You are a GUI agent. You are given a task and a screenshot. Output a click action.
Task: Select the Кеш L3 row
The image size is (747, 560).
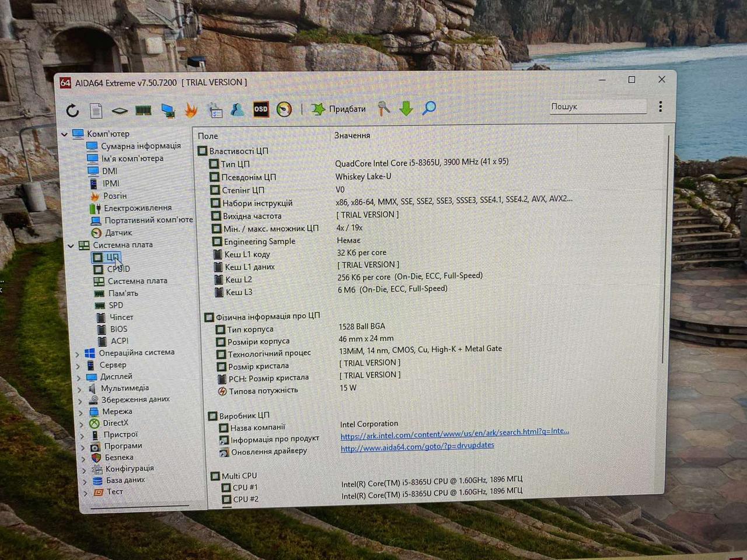239,292
